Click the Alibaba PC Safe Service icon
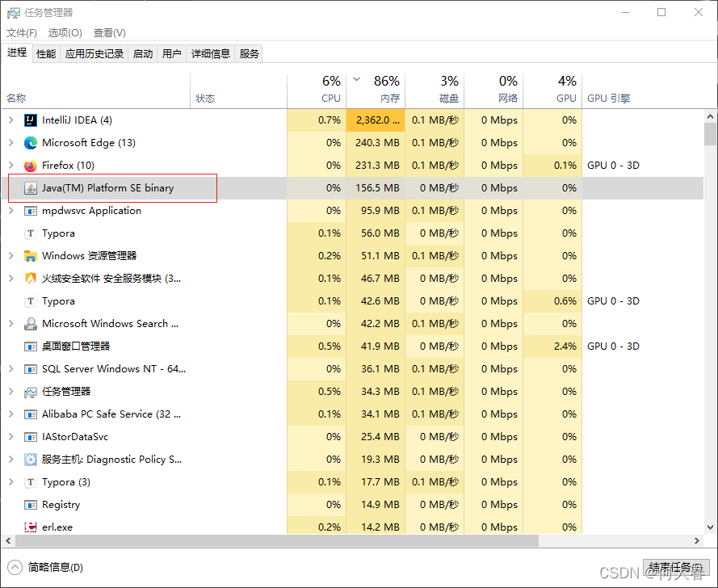Image resolution: width=718 pixels, height=588 pixels. tap(30, 414)
